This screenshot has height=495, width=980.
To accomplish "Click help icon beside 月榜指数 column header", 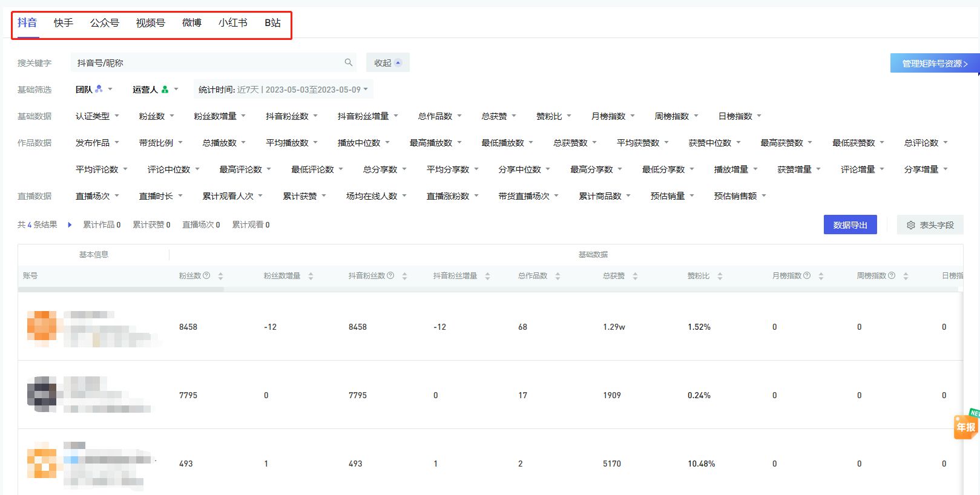I will coord(807,275).
